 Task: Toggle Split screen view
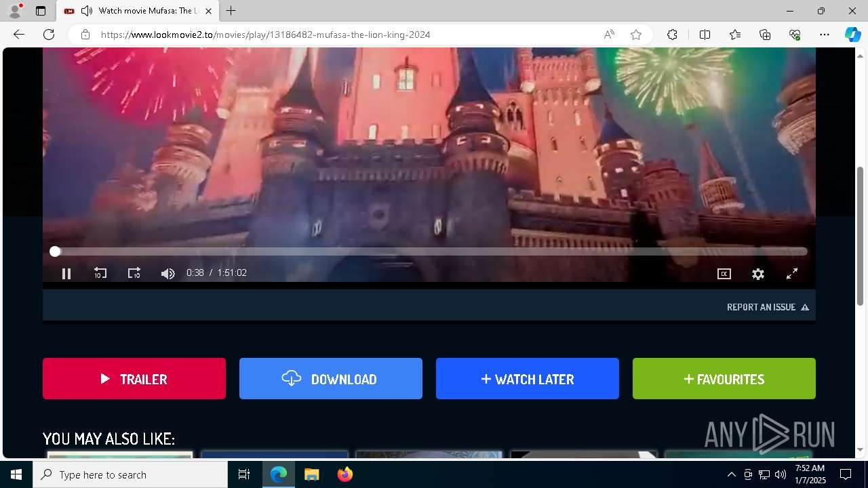tap(705, 35)
